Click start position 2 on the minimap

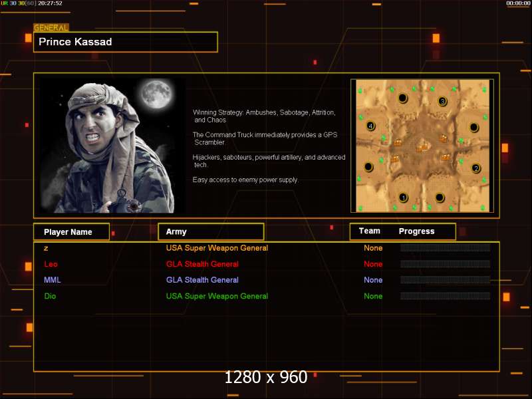476,168
